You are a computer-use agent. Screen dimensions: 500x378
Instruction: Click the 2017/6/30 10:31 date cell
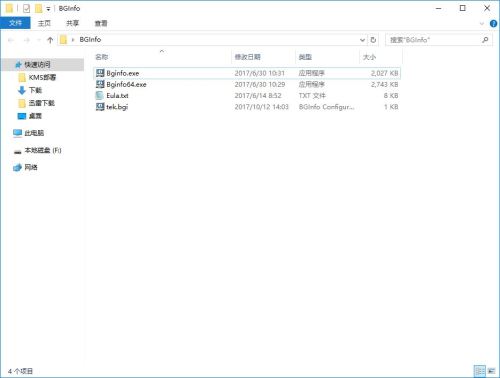point(259,73)
